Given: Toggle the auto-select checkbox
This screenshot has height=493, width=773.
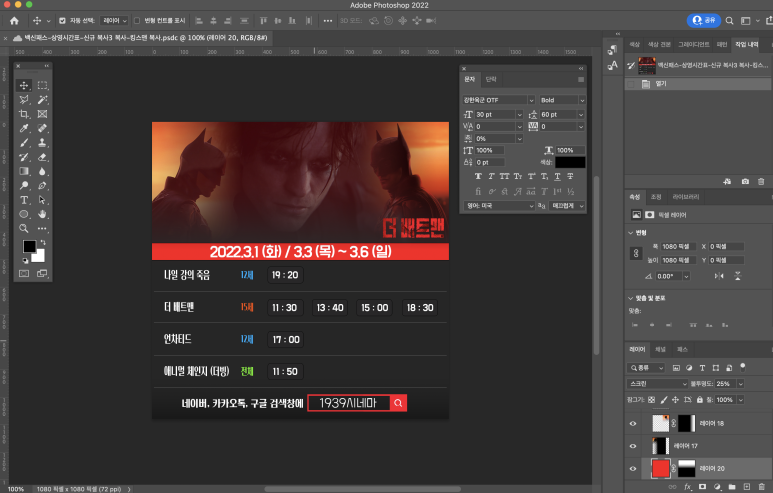Looking at the screenshot, I should [x=62, y=21].
